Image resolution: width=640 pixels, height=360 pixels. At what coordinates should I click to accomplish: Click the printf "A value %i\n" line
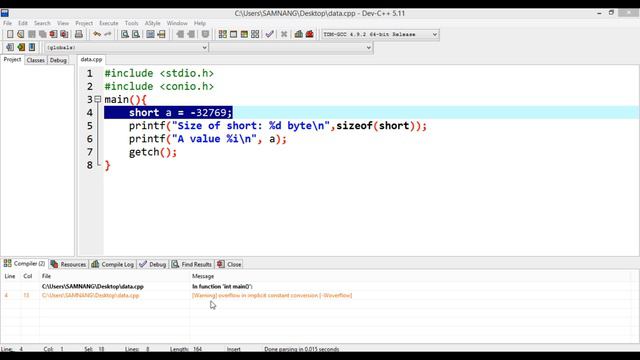(208, 139)
